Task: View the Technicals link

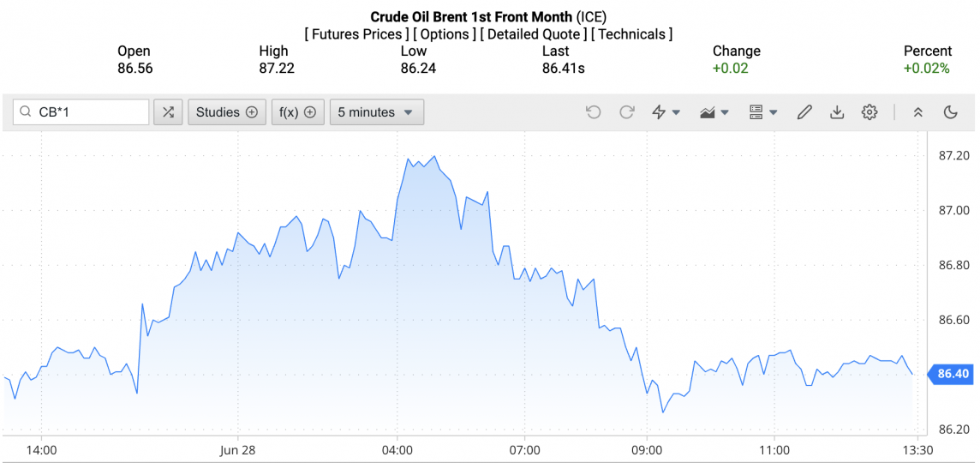Action: tap(632, 34)
